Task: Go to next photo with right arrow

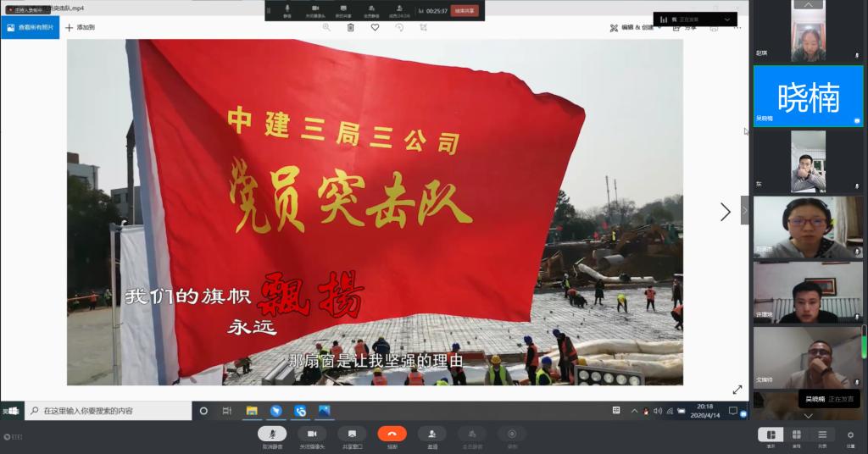Action: point(725,212)
